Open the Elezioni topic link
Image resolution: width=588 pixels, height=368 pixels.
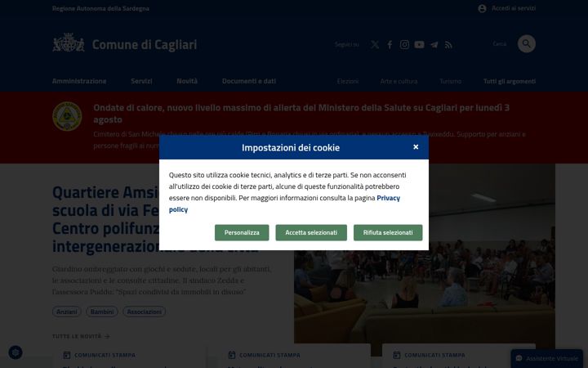348,81
